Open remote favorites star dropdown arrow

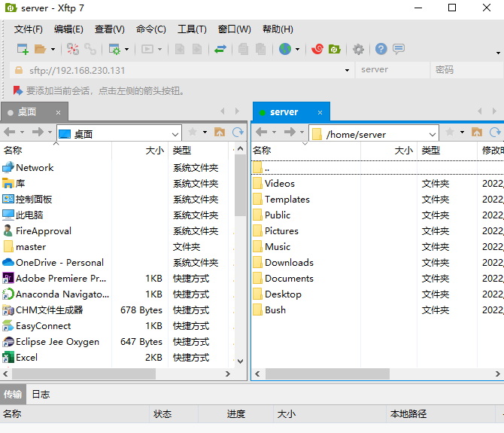(462, 132)
